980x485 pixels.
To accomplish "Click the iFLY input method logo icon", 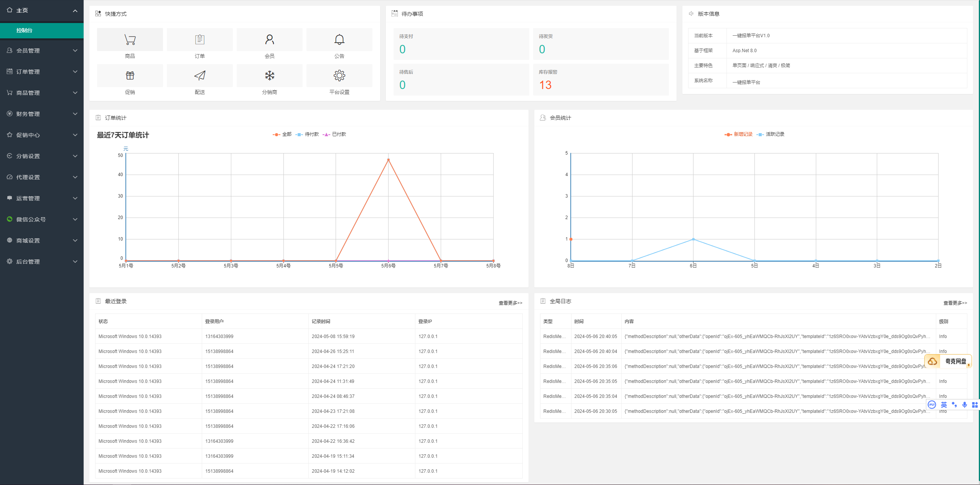I will 932,405.
